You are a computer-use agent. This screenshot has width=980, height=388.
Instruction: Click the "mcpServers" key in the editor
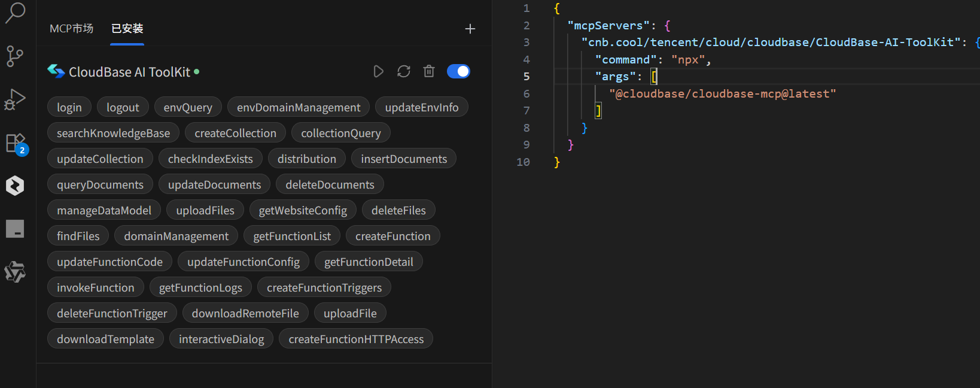[608, 25]
